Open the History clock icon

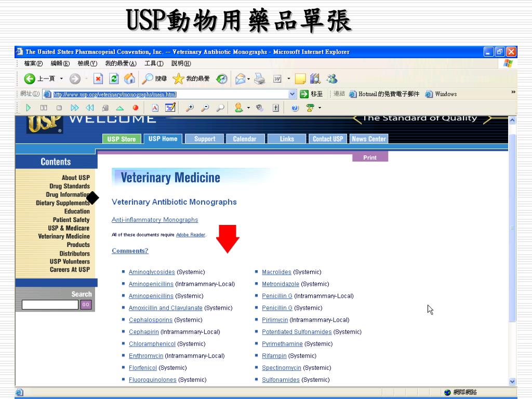[222, 79]
